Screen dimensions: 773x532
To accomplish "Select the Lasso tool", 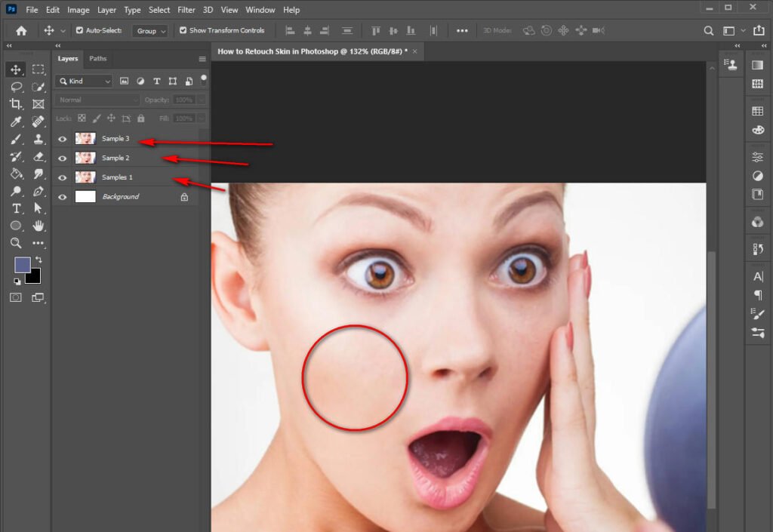I will 17,87.
